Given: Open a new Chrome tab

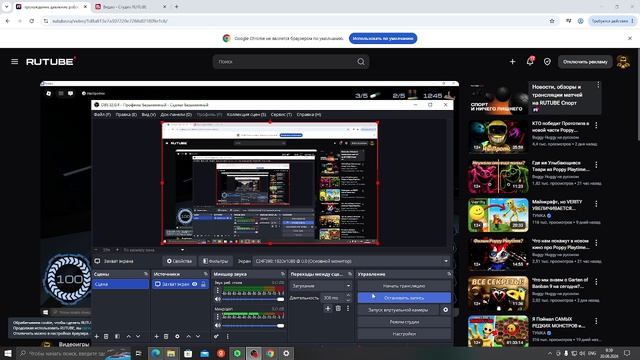Looking at the screenshot, I should [176, 7].
